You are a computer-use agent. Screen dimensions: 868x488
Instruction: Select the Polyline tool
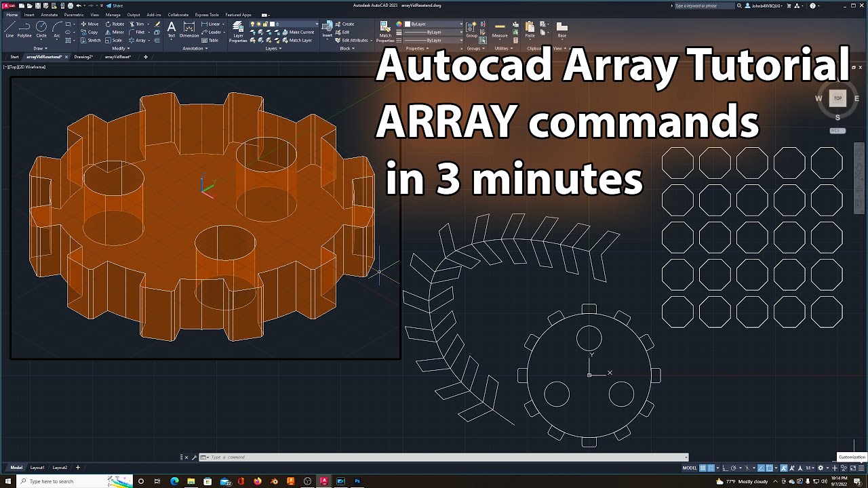click(24, 28)
